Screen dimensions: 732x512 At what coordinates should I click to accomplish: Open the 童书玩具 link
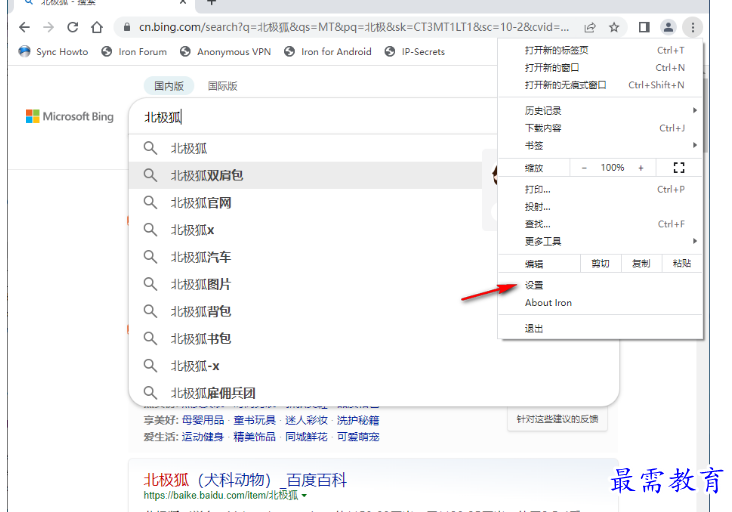point(254,420)
